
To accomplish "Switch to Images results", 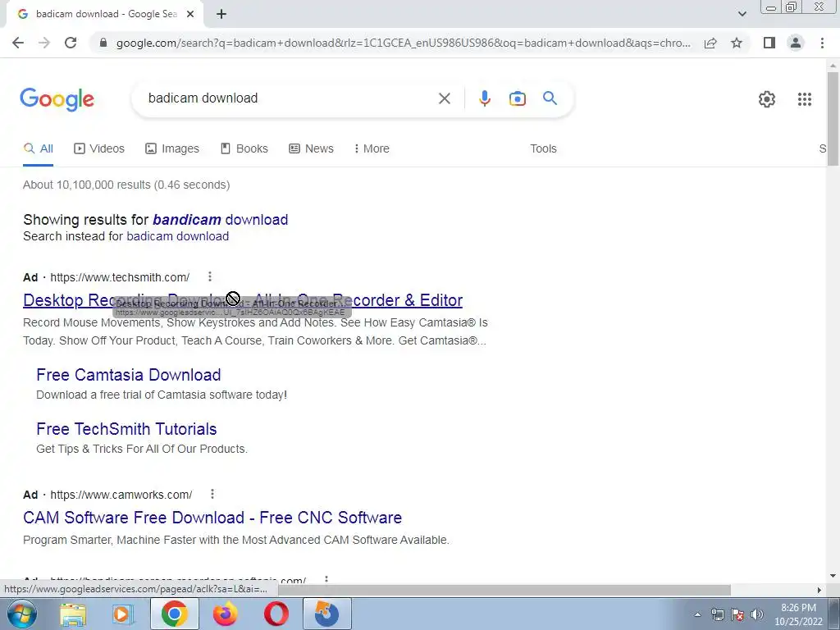I will (x=172, y=149).
